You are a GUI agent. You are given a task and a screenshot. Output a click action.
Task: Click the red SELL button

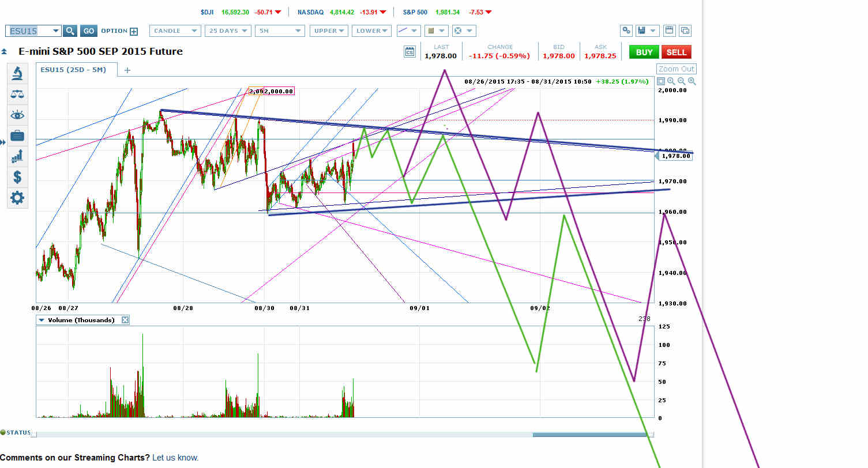click(x=677, y=52)
